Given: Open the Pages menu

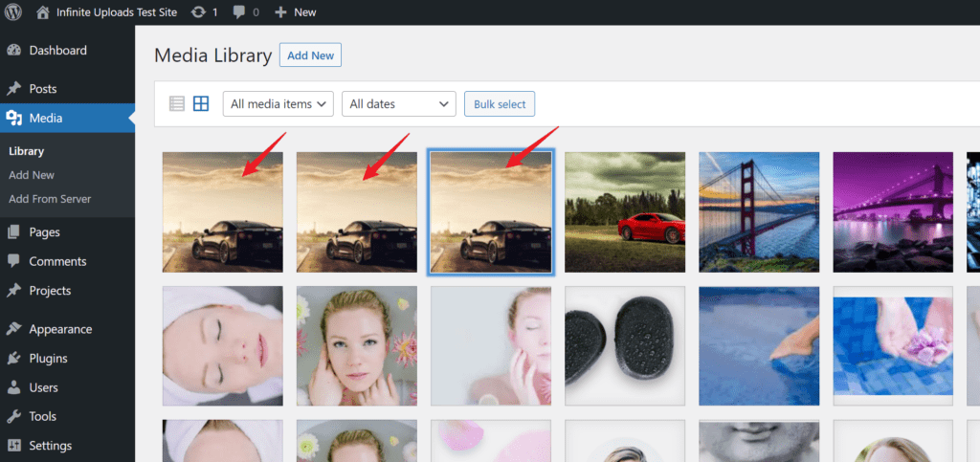Looking at the screenshot, I should pos(44,232).
